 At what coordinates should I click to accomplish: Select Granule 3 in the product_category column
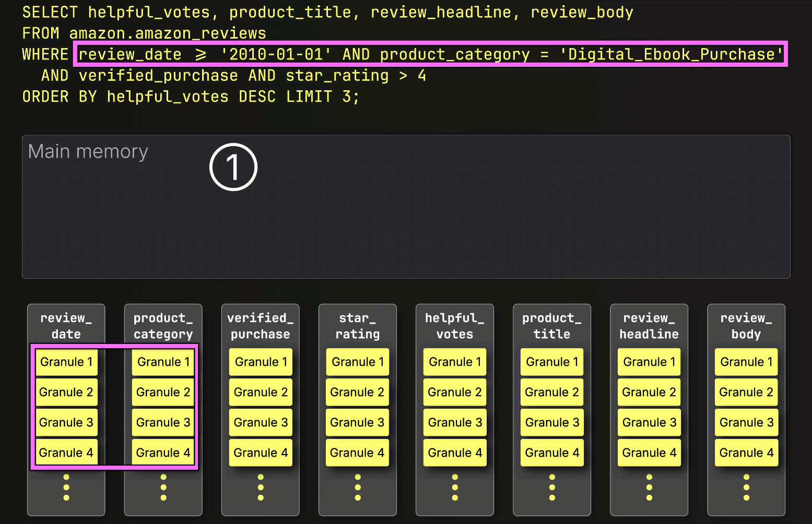click(163, 423)
